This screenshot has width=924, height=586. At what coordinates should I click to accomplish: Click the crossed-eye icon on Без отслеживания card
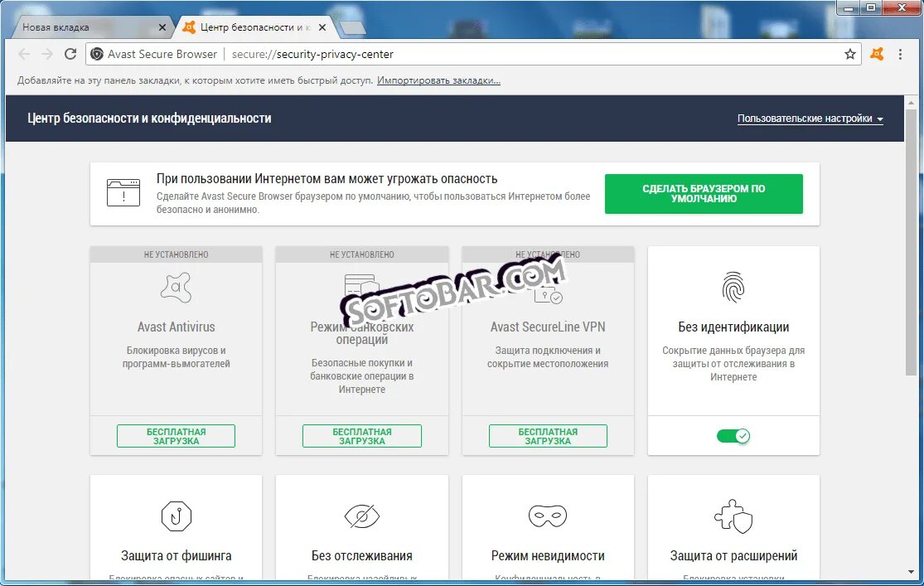coord(362,515)
